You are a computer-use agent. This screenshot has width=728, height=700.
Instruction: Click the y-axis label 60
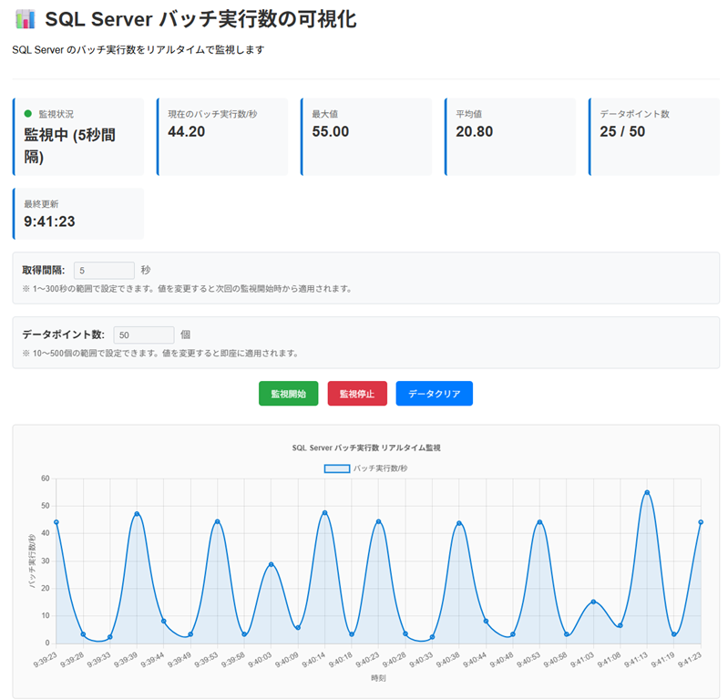click(45, 479)
